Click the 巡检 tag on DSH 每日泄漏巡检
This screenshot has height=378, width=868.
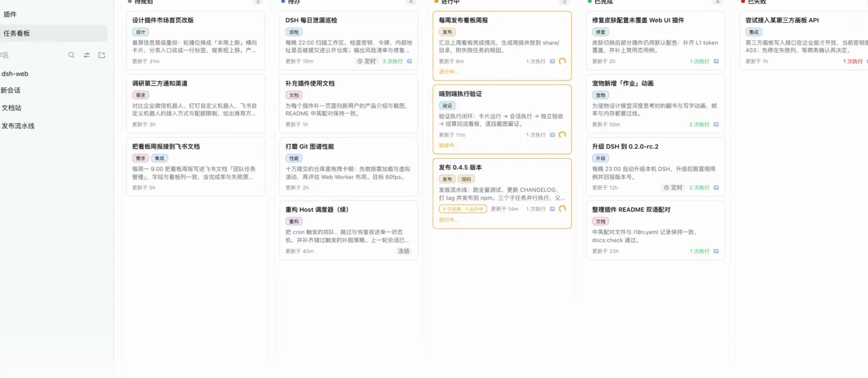pyautogui.click(x=294, y=32)
